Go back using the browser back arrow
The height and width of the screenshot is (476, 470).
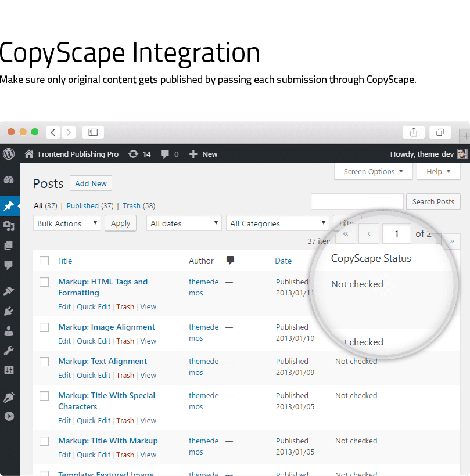[53, 132]
